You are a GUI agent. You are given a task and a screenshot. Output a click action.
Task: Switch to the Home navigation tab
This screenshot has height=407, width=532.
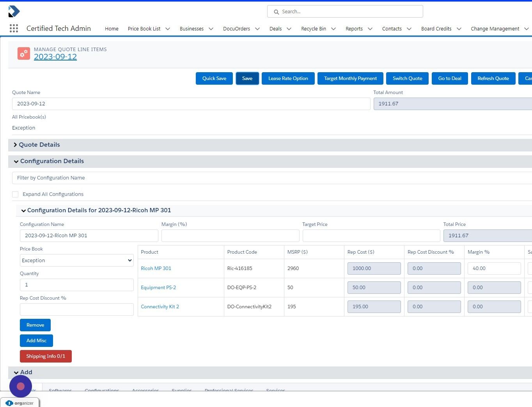pos(112,28)
